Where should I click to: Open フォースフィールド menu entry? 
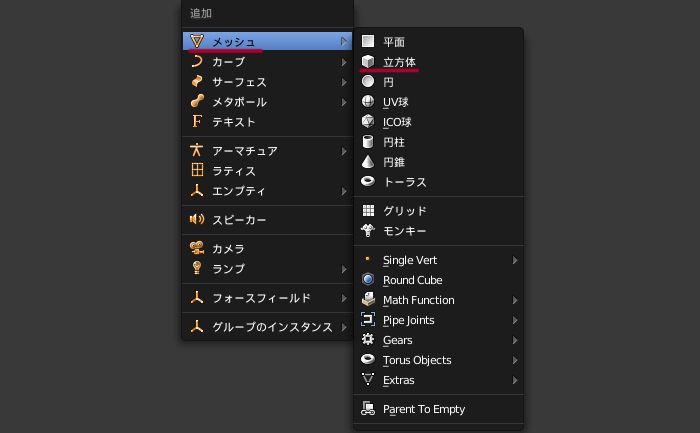point(260,298)
